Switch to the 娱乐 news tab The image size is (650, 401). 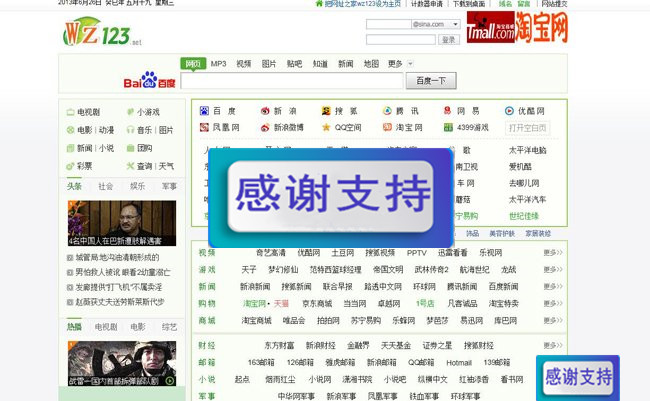[137, 186]
